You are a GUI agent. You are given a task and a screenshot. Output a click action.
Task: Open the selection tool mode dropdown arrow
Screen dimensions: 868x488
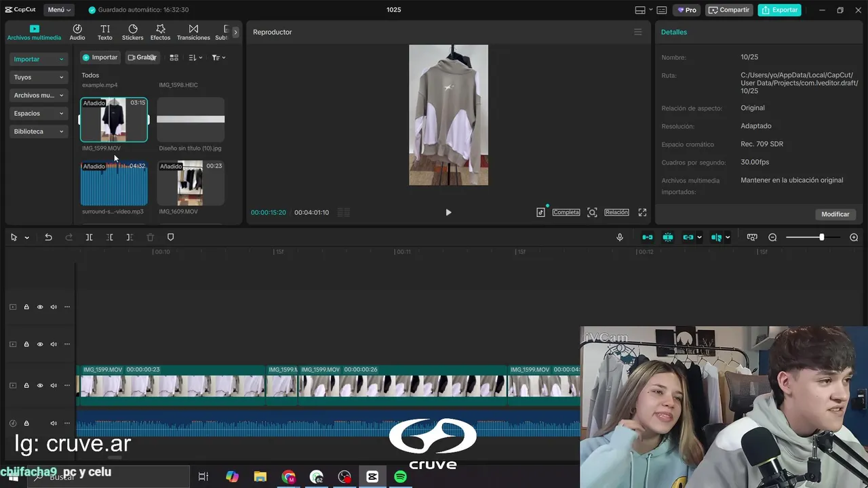point(27,238)
